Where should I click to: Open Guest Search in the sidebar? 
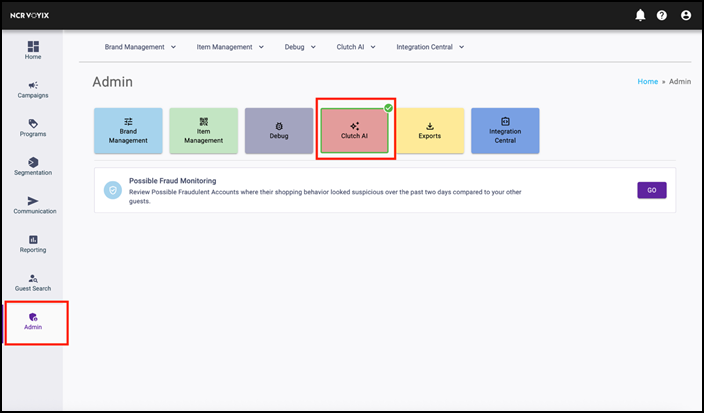[x=33, y=282]
